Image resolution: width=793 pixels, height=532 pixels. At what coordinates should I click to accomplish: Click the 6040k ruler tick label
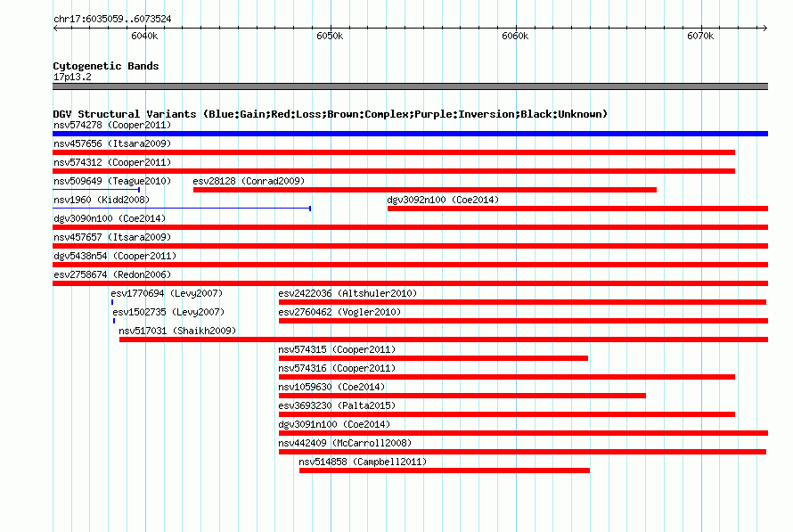click(x=144, y=36)
